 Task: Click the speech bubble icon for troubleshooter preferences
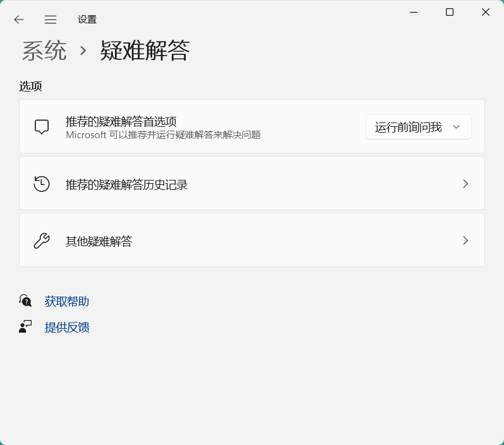pos(42,127)
